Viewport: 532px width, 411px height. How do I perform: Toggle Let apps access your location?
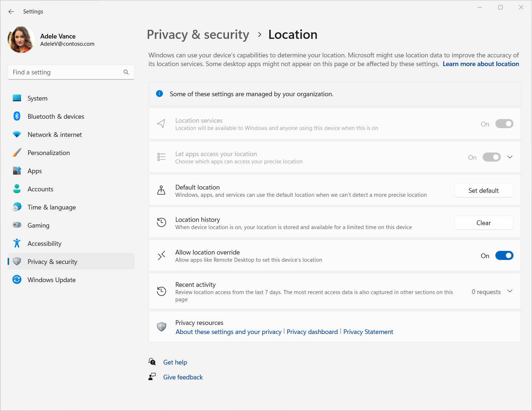click(x=491, y=157)
